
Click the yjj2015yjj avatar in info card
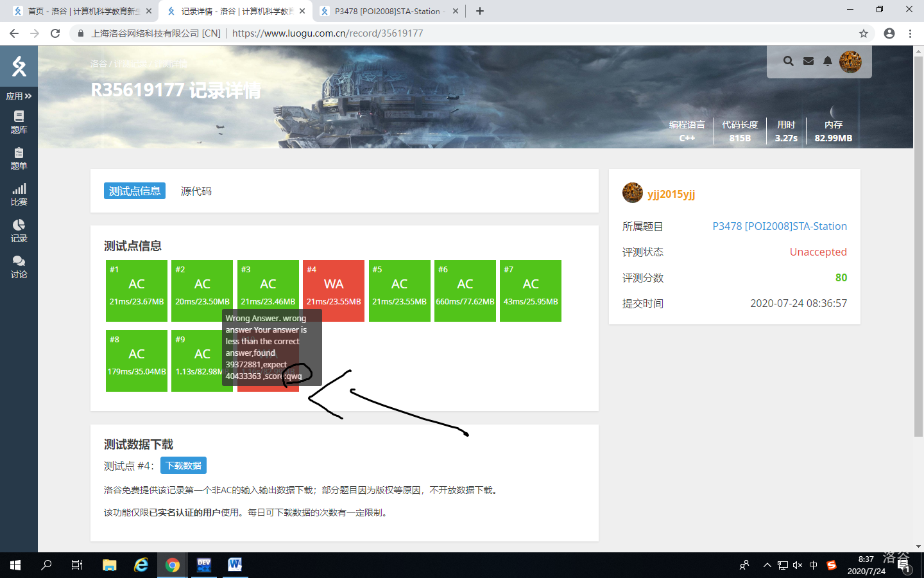633,193
